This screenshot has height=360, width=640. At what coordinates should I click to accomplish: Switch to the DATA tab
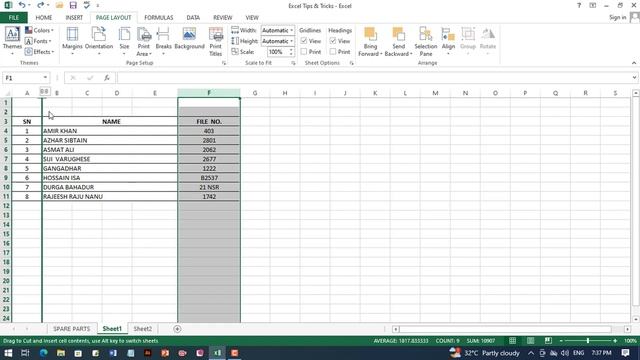[x=193, y=18]
